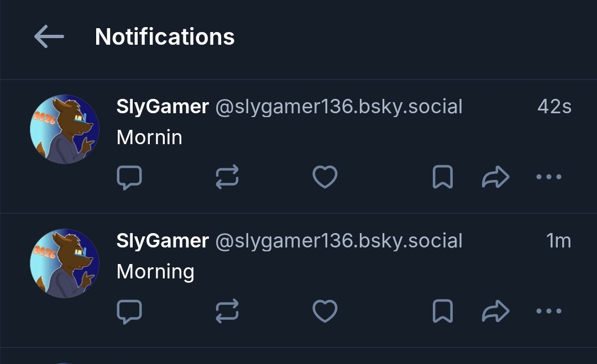Like the "Mornin" post
The image size is (597, 364).
point(325,177)
